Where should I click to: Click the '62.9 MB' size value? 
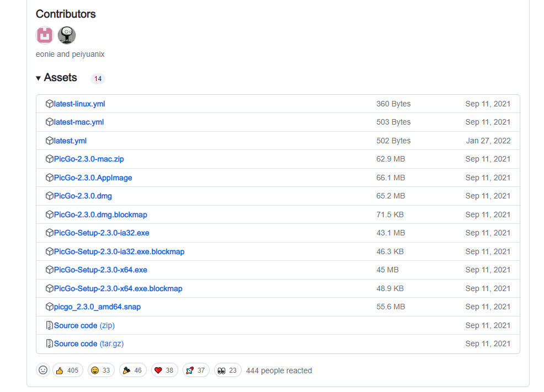click(x=391, y=159)
